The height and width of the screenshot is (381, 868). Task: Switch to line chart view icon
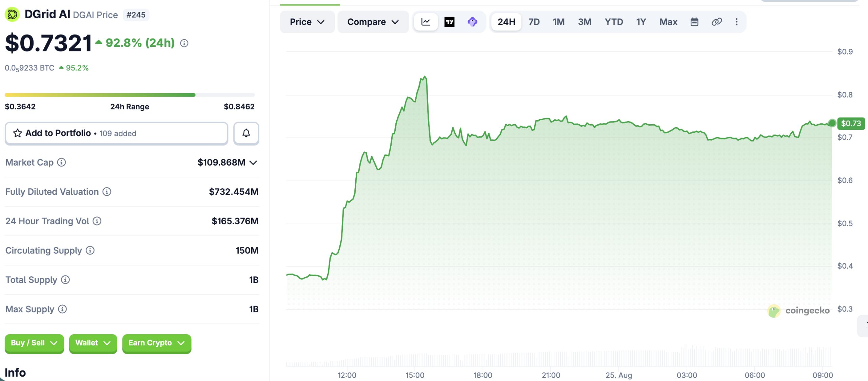click(426, 22)
